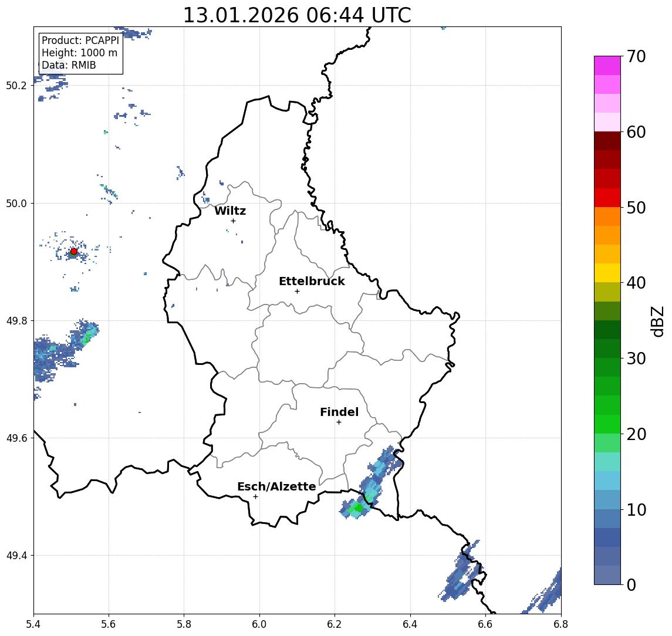672x636 pixels.
Task: Click the 6.0 longitude tick label
Action: [x=259, y=624]
